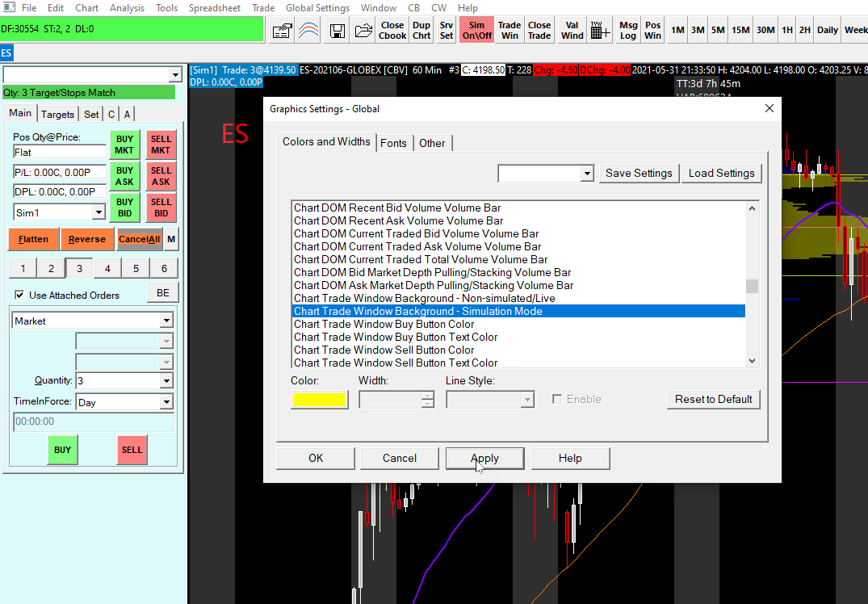Switch chart to 2H timeframe
The height and width of the screenshot is (604, 868).
[805, 31]
